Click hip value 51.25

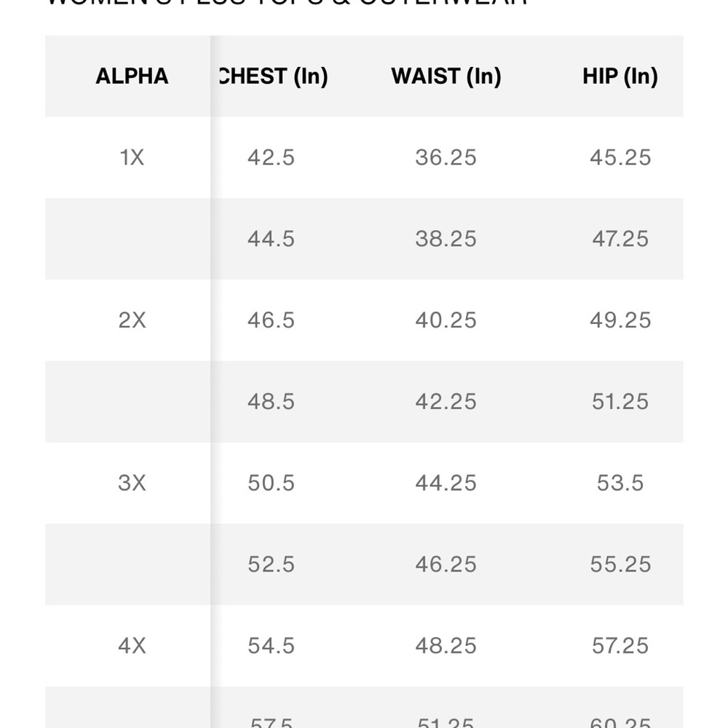620,402
